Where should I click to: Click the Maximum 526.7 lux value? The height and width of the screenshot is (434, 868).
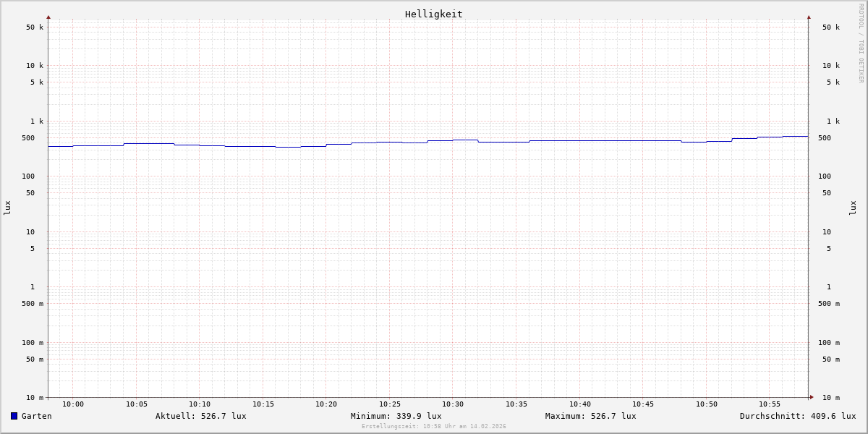(x=590, y=416)
